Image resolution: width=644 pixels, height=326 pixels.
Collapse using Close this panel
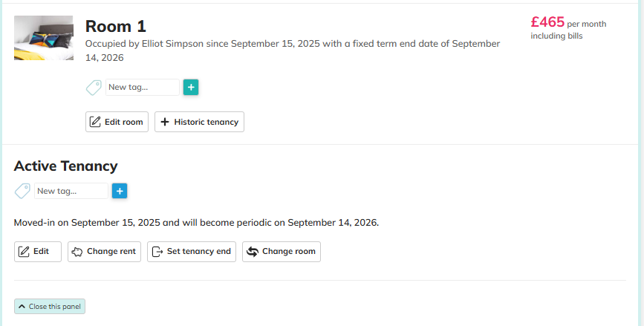[50, 306]
